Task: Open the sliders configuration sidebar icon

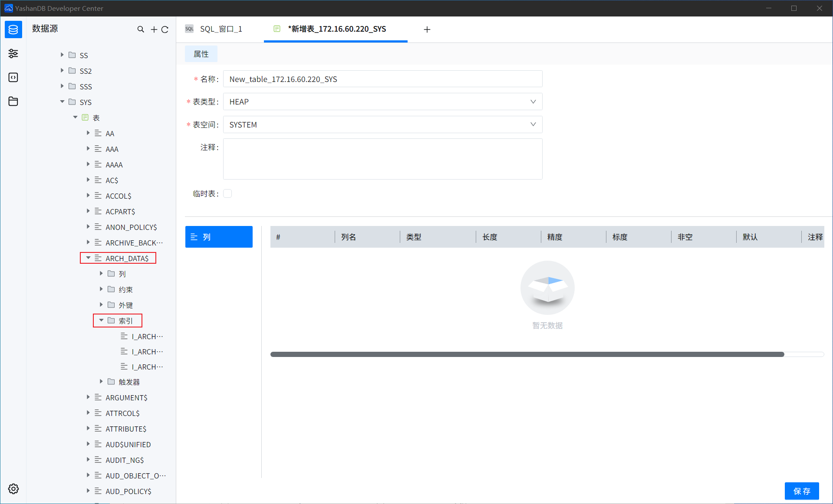Action: coord(13,53)
